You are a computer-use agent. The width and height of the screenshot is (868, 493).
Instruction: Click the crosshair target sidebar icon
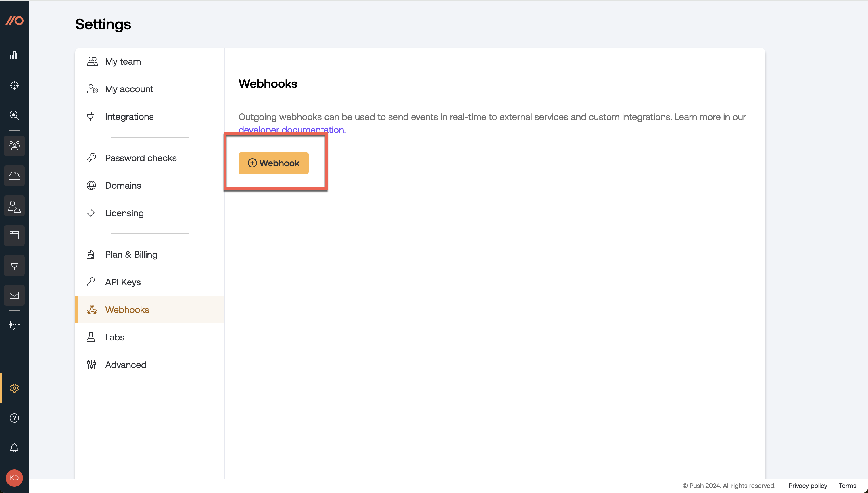point(14,85)
